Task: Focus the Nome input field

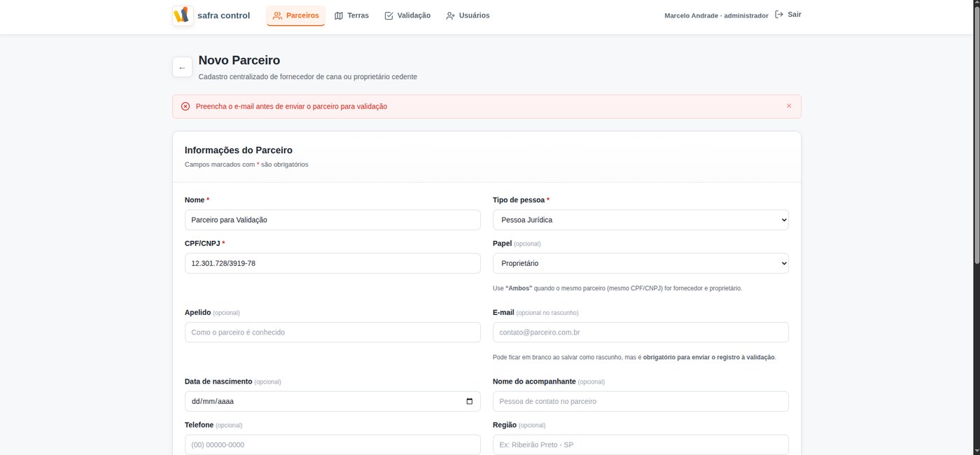Action: 332,220
